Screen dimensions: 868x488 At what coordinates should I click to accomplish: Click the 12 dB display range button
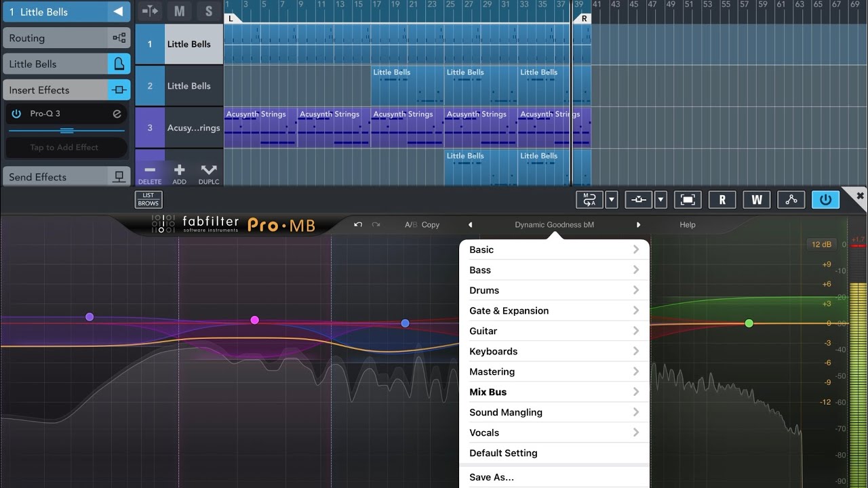point(821,244)
